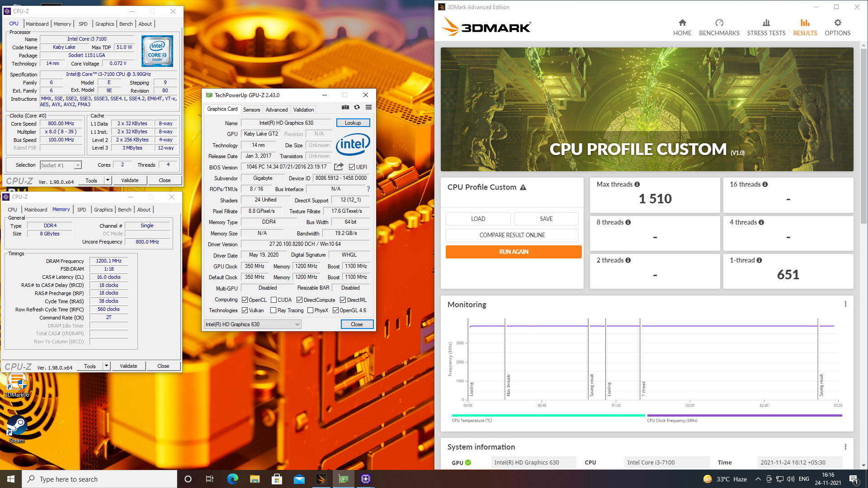Click info icon next to Max threads
The image size is (868, 488).
(637, 184)
